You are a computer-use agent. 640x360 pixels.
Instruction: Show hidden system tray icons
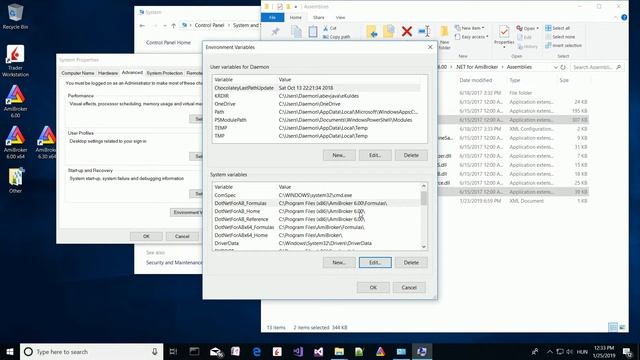click(550, 351)
